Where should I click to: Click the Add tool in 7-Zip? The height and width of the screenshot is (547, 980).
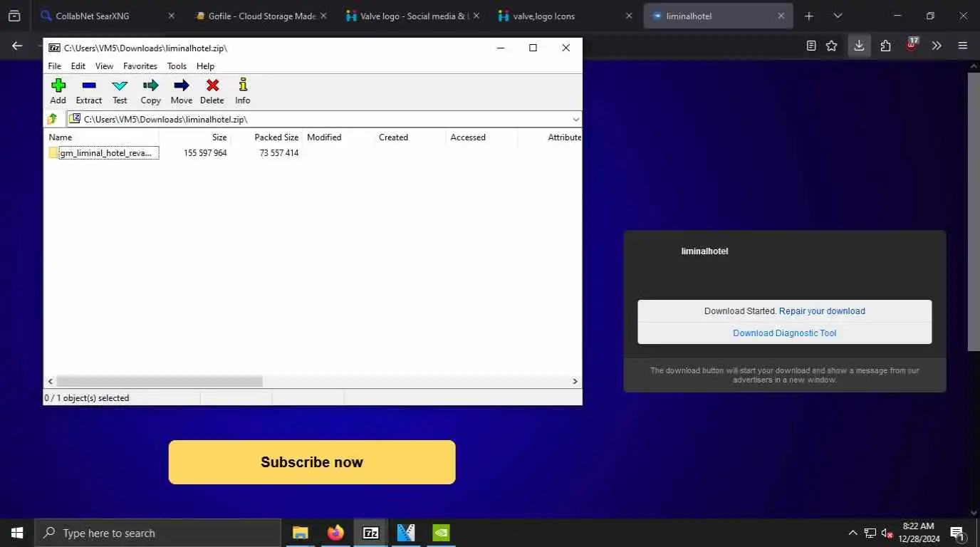click(58, 91)
